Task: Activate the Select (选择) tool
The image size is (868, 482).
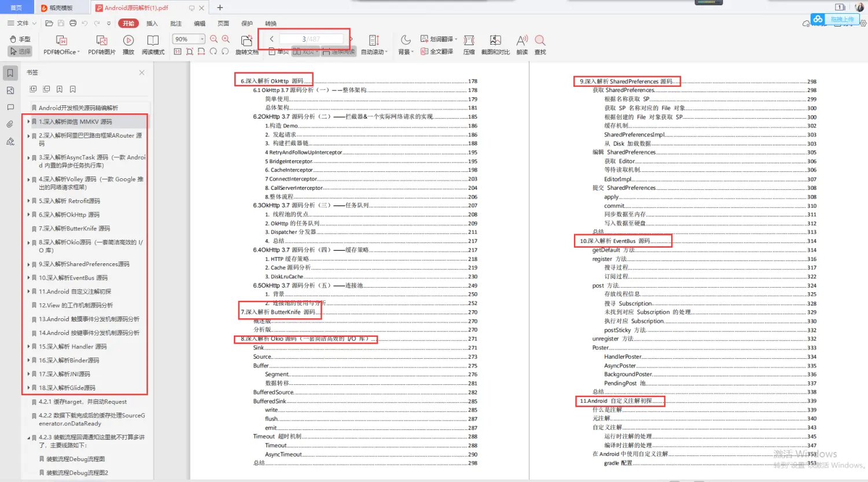Action: coord(20,51)
